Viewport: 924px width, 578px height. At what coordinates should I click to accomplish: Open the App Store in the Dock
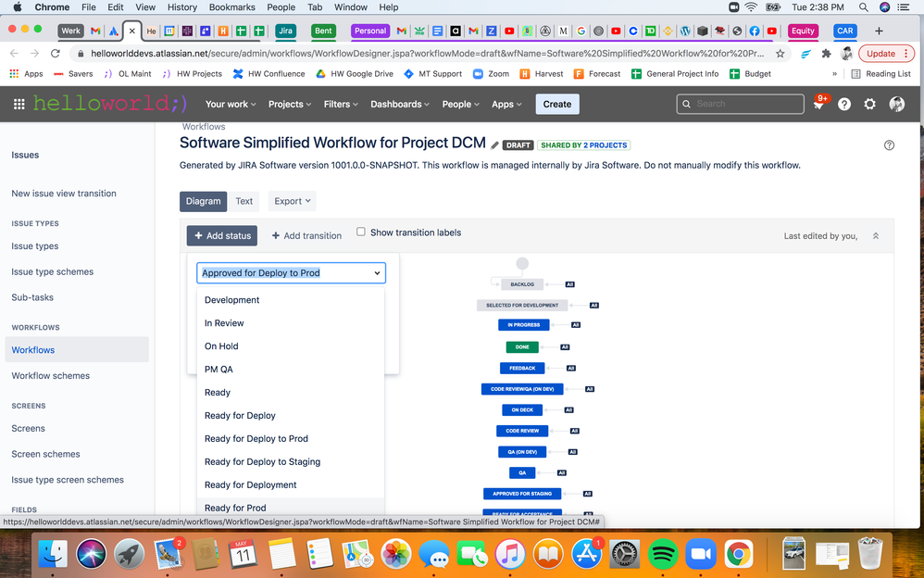[586, 554]
